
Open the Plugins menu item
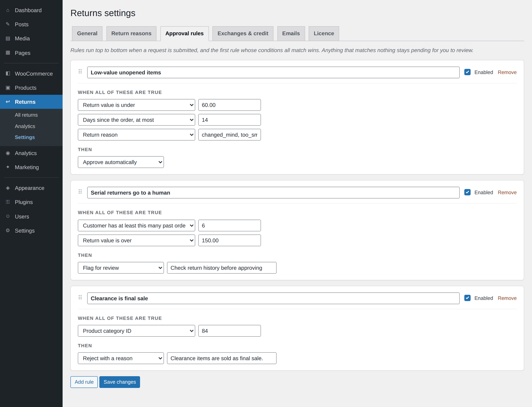pos(31,202)
